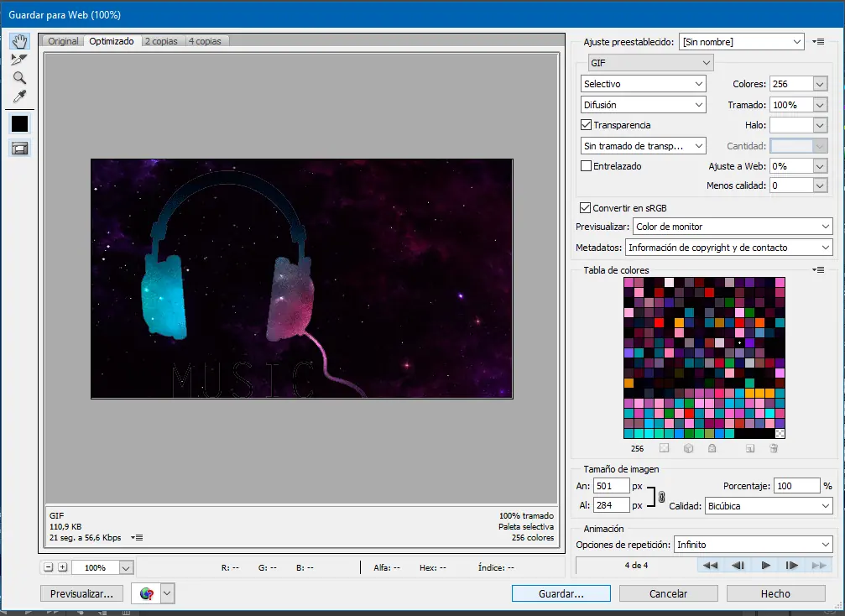This screenshot has height=616, width=845.
Task: Click the Previsualizar... button
Action: [82, 593]
